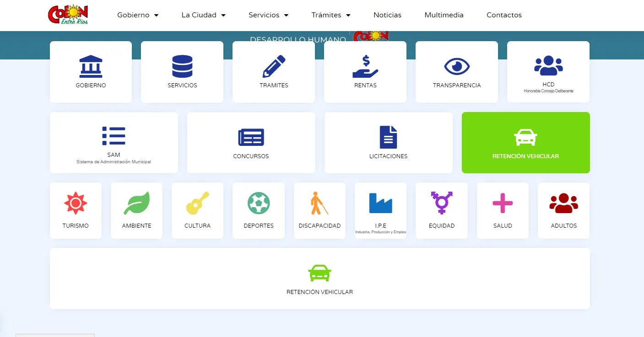Click the Gobierno building icon tile
Screen dimensions: 644x337
point(91,67)
